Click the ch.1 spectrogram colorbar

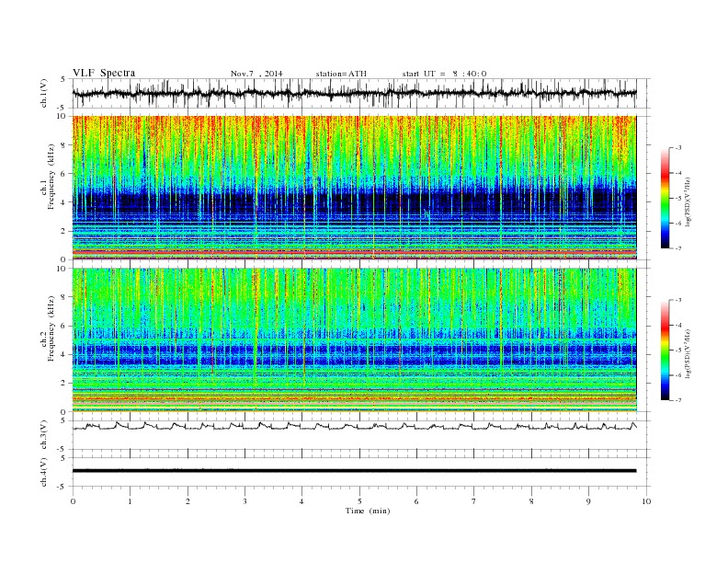pos(665,198)
